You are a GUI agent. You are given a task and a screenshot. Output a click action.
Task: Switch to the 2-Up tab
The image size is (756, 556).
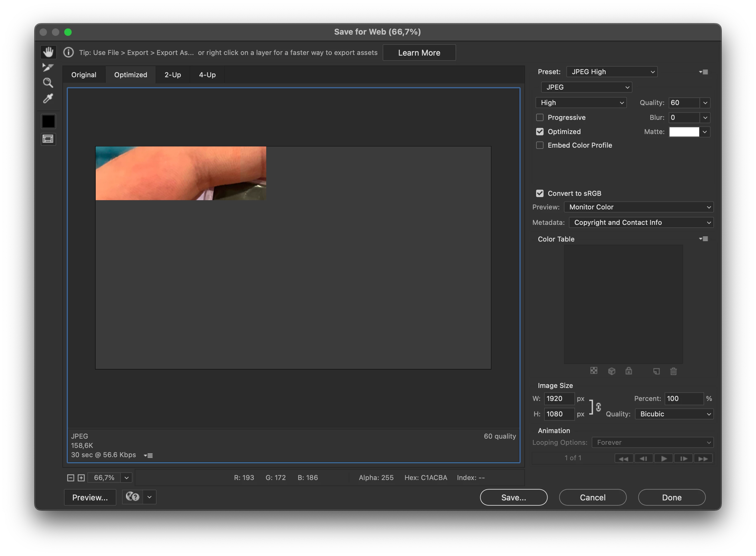coord(173,75)
